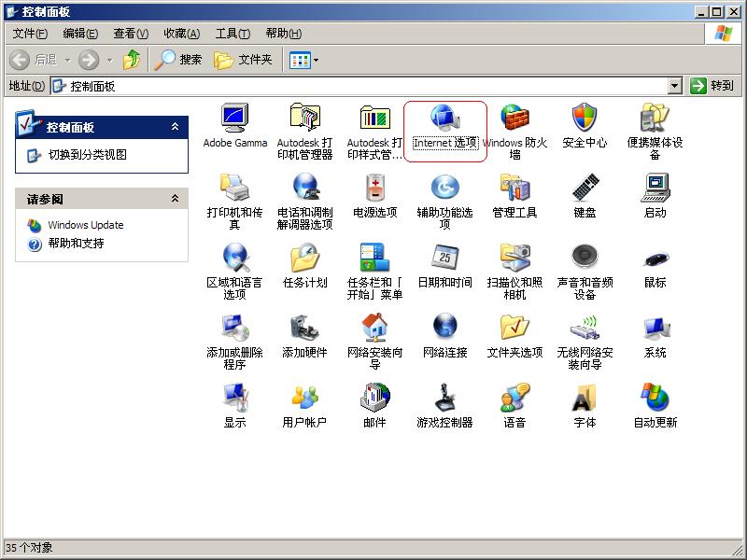Click the 后退 back button
The width and height of the screenshot is (747, 560).
34,60
